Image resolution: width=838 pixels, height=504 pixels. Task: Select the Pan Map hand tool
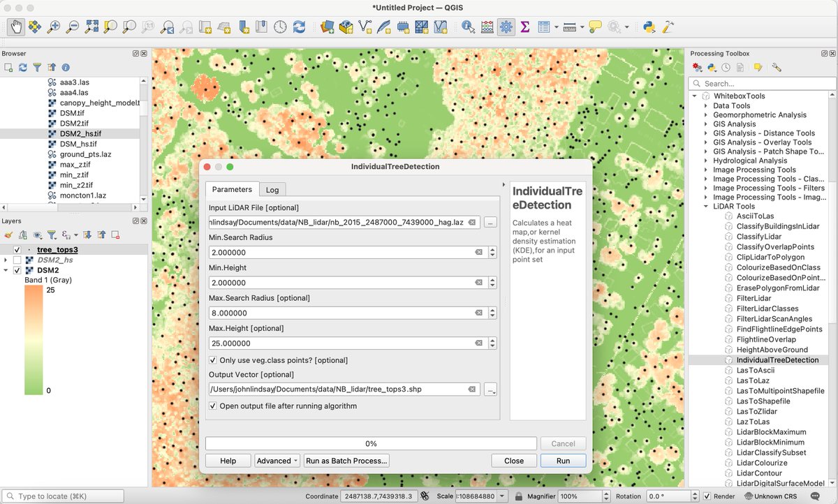coord(16,27)
